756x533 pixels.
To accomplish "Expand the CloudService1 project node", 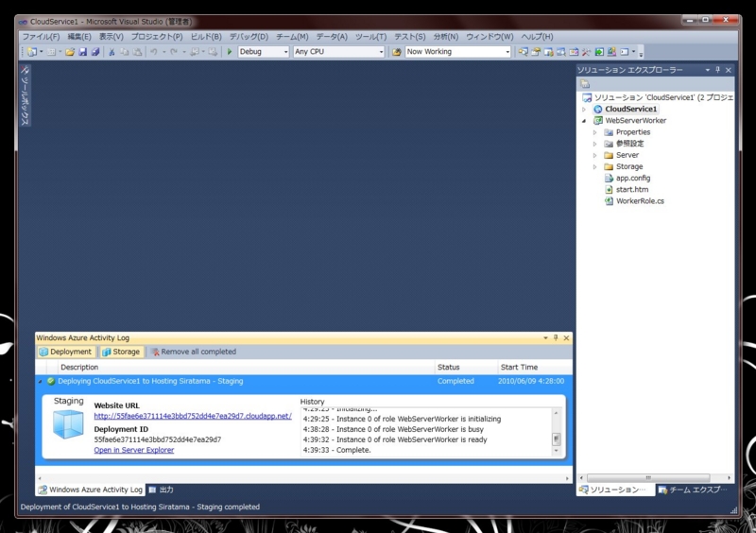I will [x=584, y=109].
